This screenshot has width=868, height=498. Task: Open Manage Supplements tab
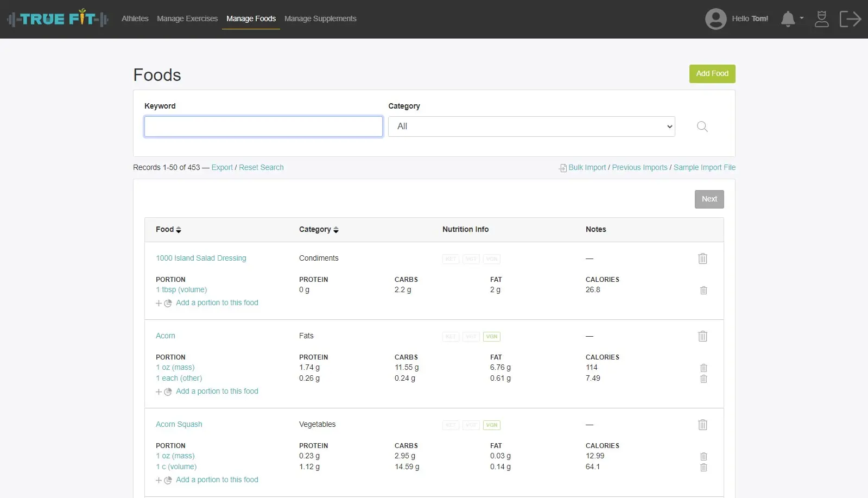pos(320,18)
